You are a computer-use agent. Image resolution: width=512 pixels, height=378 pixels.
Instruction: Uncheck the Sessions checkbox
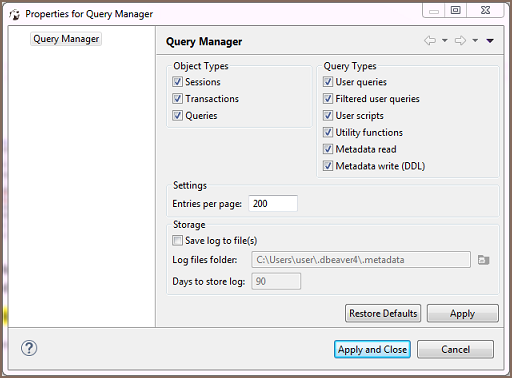coord(177,82)
